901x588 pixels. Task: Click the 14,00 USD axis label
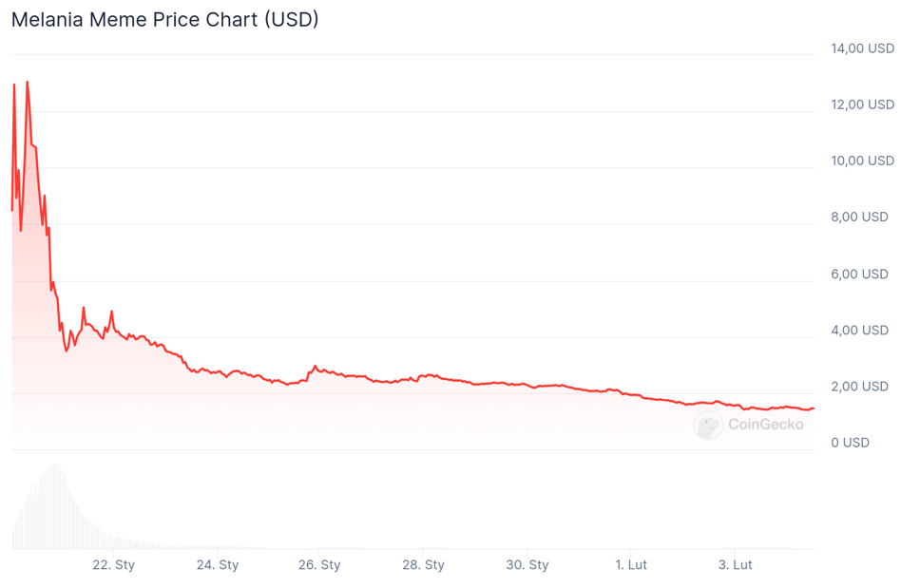[862, 48]
